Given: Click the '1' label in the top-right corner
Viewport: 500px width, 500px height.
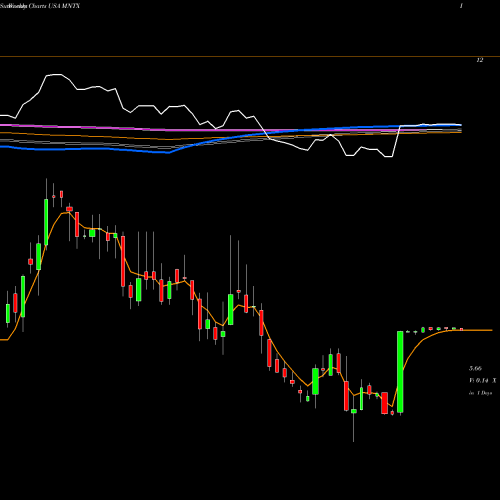Looking at the screenshot, I should tap(461, 6).
